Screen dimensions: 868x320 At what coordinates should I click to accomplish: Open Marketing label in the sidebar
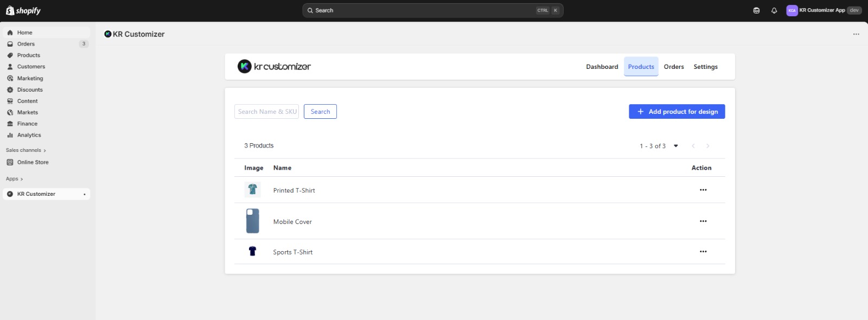tap(30, 78)
